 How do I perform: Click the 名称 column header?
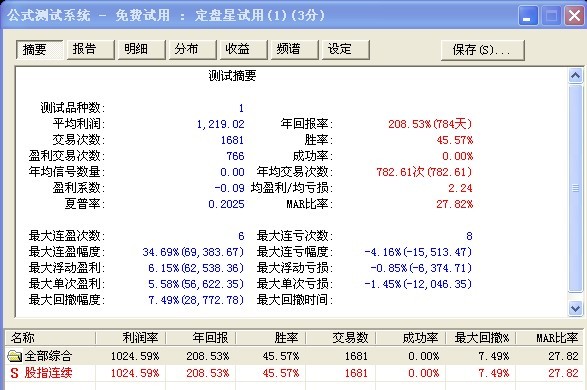tap(50, 338)
